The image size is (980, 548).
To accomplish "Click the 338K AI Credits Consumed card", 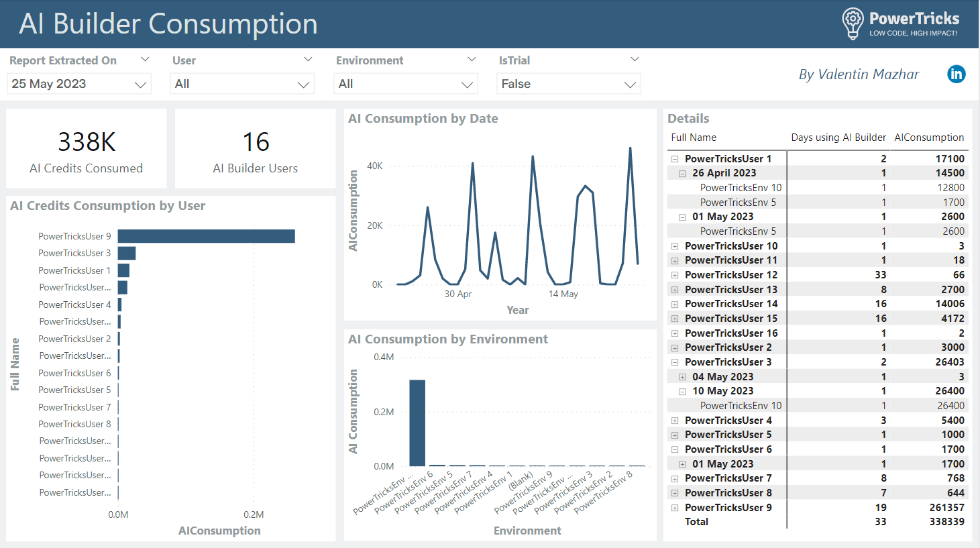I will coord(87,149).
